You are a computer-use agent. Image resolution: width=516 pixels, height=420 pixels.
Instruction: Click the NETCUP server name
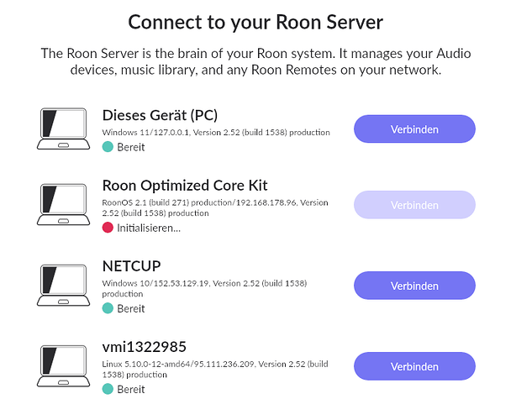click(x=132, y=266)
